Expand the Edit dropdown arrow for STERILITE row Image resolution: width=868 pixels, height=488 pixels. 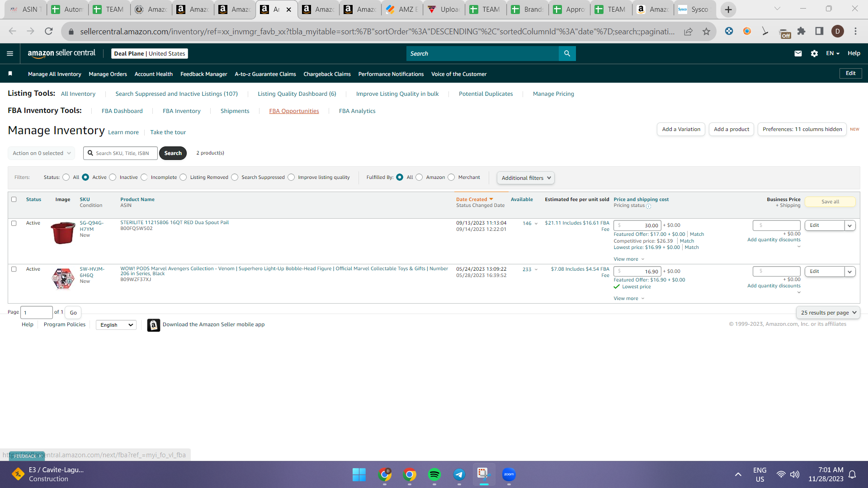[850, 225]
